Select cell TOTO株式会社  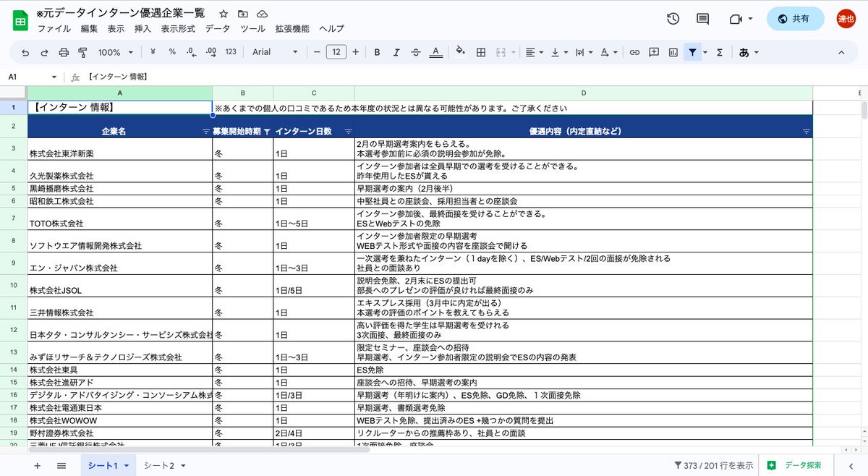(x=120, y=219)
